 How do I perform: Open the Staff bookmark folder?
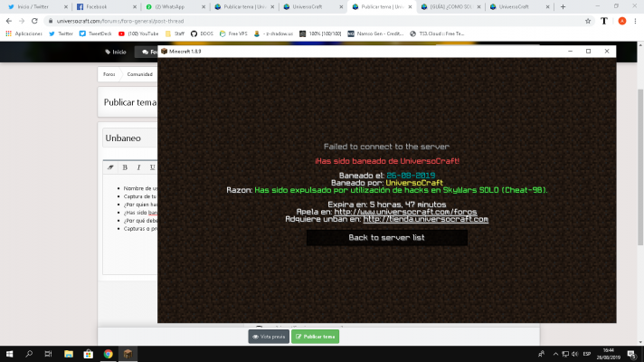point(175,33)
